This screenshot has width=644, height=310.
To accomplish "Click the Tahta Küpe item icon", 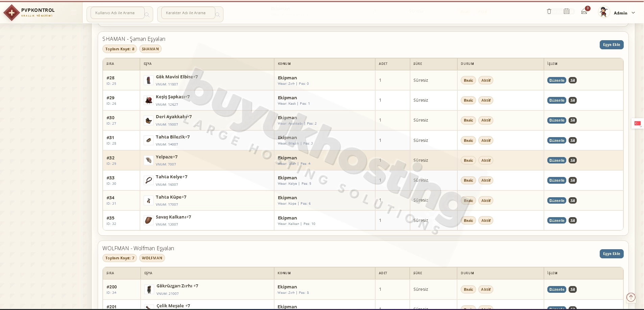I will point(148,200).
